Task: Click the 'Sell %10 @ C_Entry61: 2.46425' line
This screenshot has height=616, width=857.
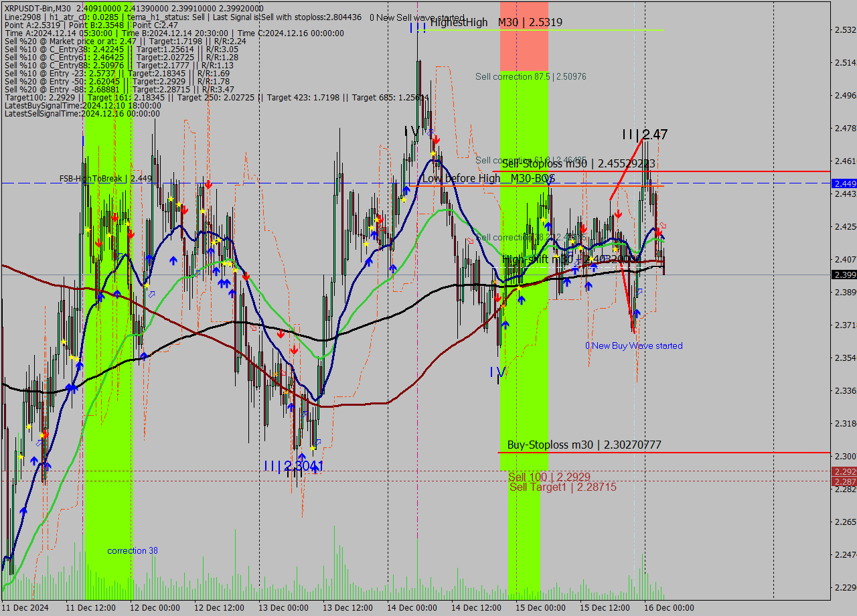Action: pos(121,57)
